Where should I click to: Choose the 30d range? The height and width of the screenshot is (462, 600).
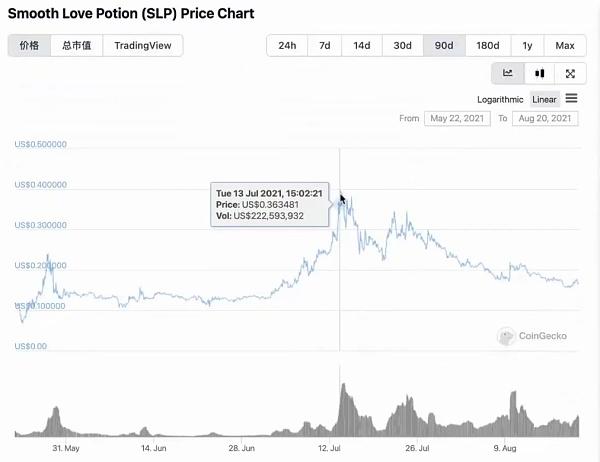(403, 46)
